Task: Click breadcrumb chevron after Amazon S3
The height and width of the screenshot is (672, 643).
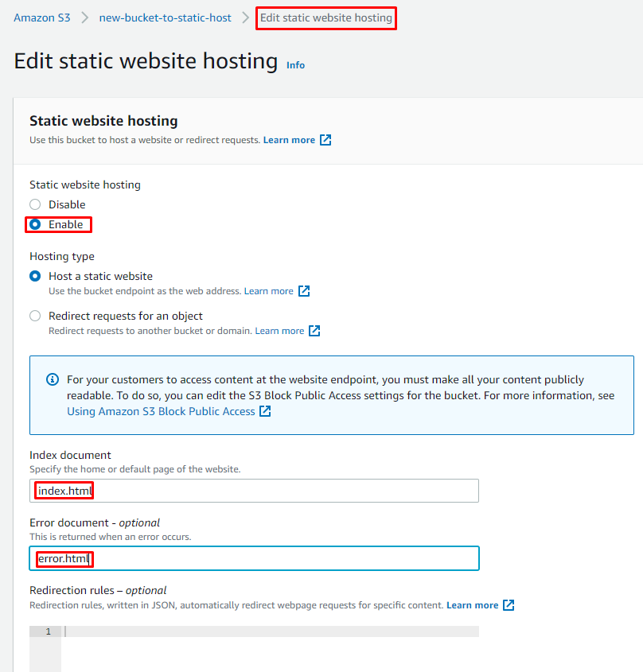Action: tap(84, 17)
